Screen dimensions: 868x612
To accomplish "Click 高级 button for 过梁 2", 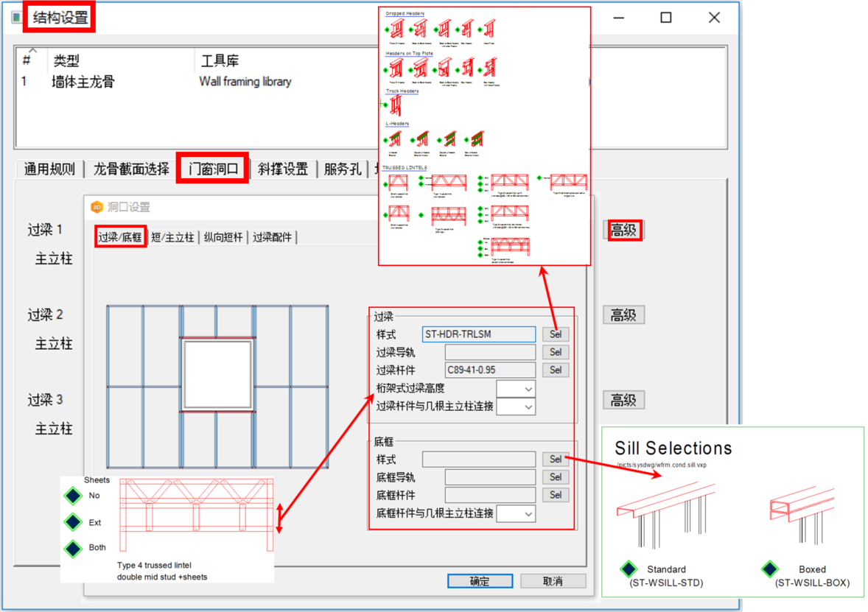I will pyautogui.click(x=623, y=315).
